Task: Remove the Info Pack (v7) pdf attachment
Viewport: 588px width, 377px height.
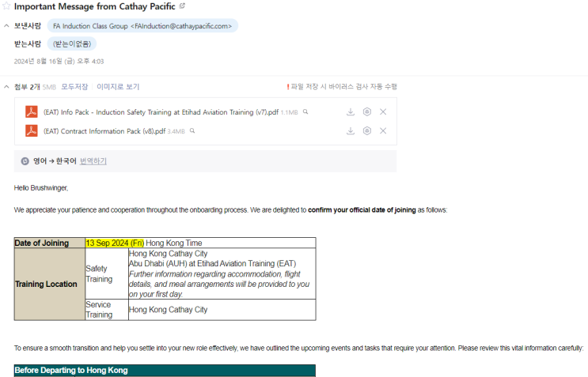Action: pyautogui.click(x=383, y=111)
